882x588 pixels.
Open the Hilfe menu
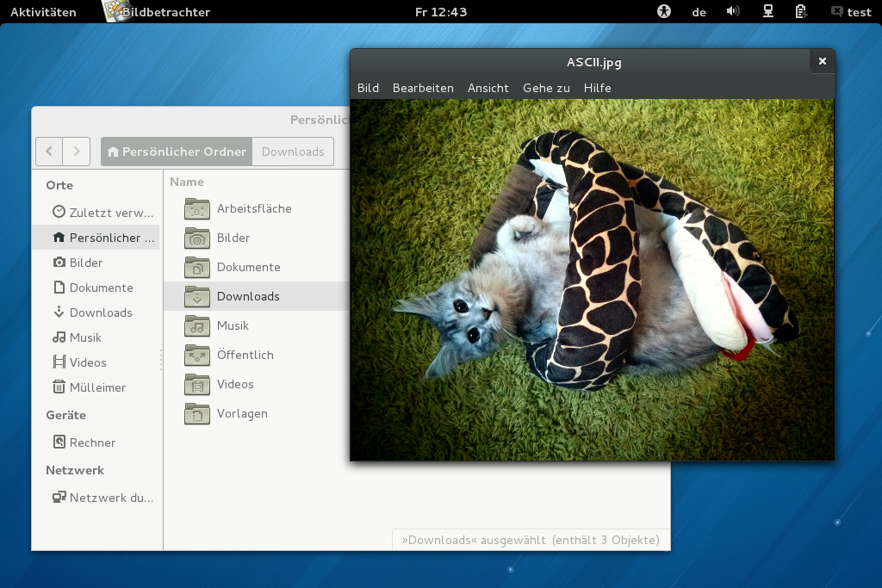pyautogui.click(x=598, y=88)
